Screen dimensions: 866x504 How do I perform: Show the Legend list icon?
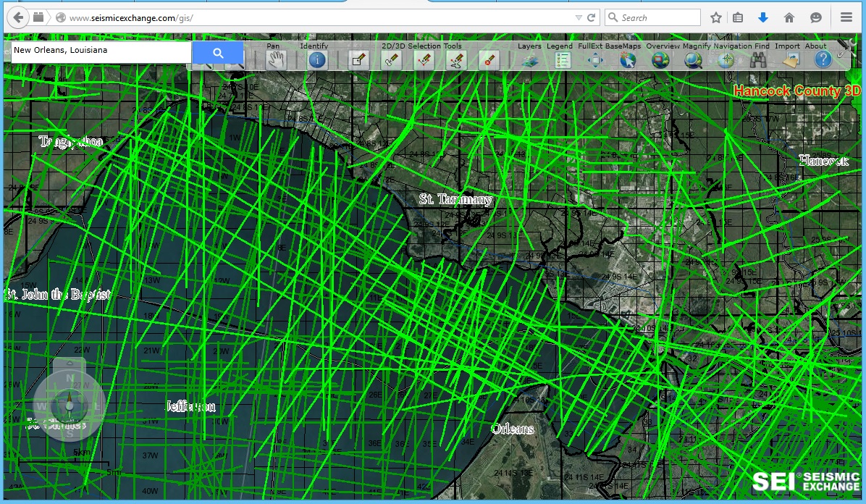coord(562,59)
